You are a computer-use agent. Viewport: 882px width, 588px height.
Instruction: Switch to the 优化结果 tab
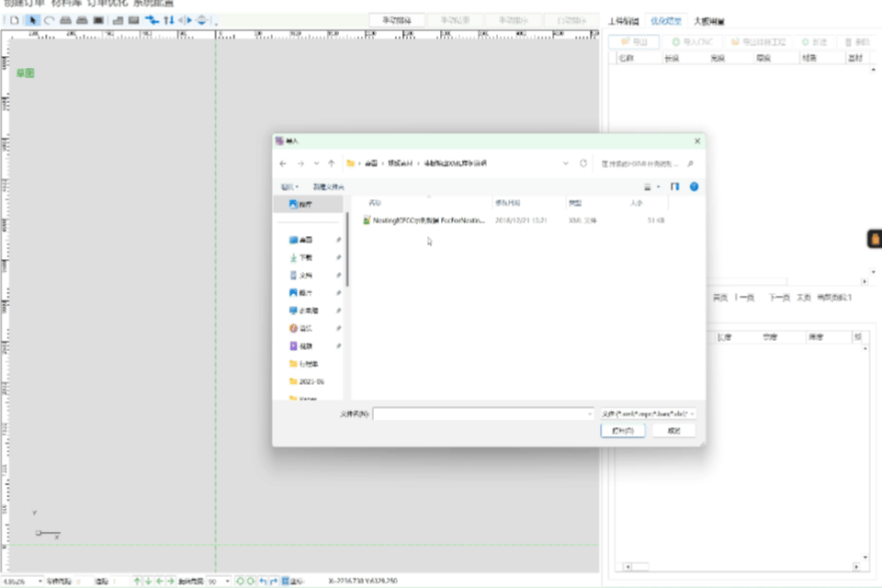(x=665, y=20)
